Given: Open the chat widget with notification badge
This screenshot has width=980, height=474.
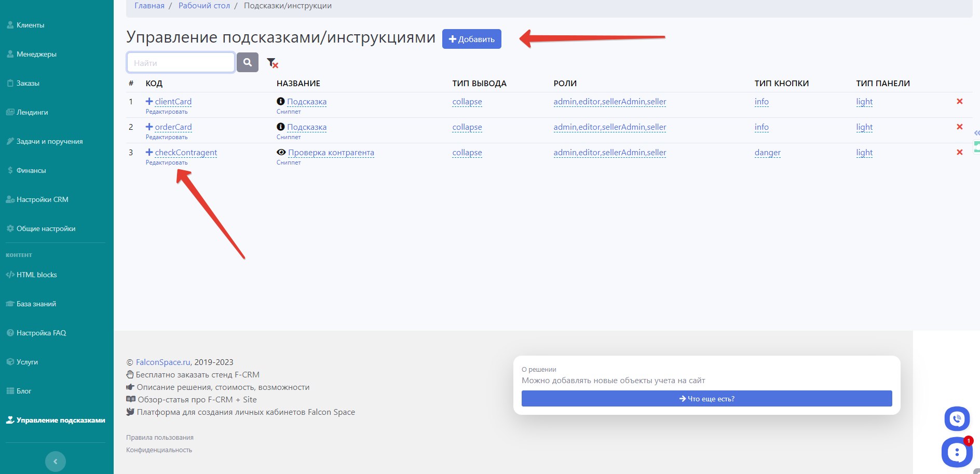Looking at the screenshot, I should (957, 452).
